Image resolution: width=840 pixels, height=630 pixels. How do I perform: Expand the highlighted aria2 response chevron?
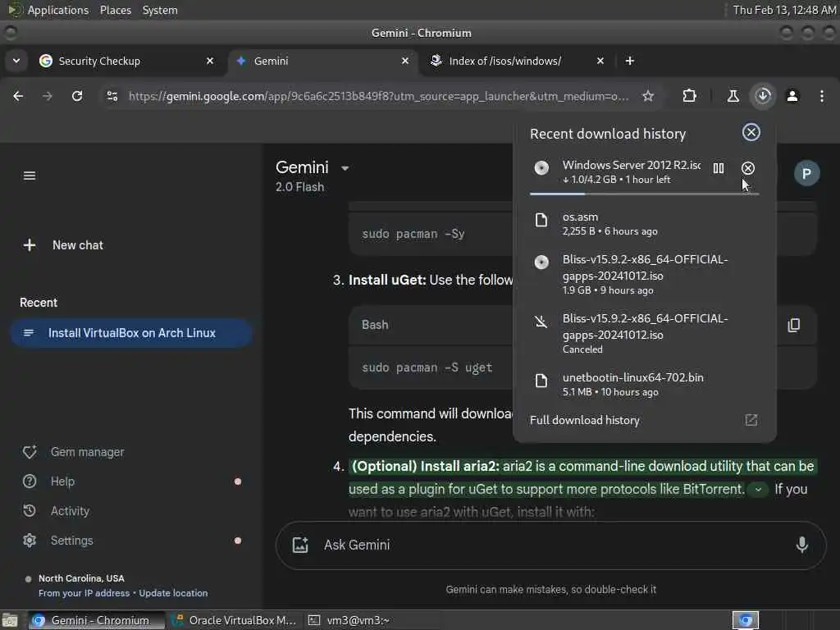click(758, 489)
